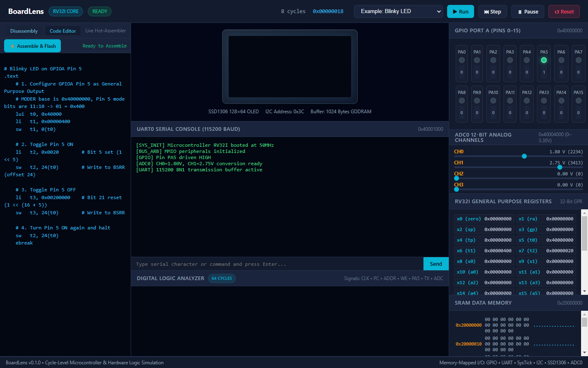Click the ADC CH0 slider handle
This screenshot has height=368, width=588.
coord(524,156)
